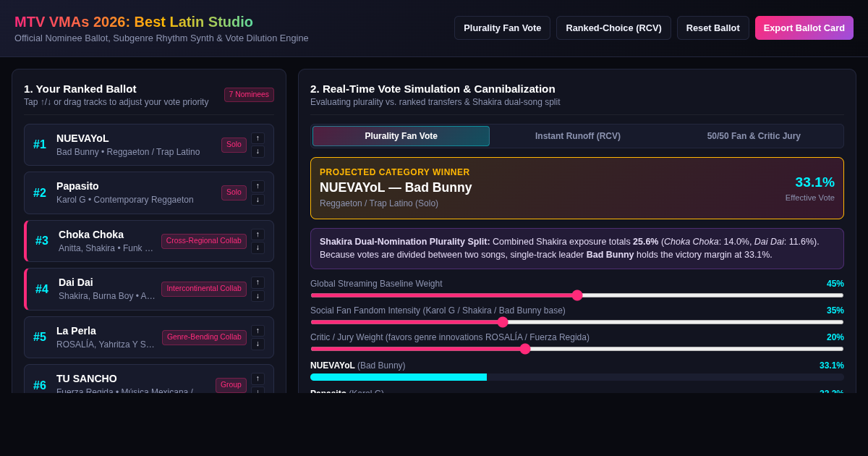
Task: Move Dai Dai up with its up arrow
Action: click(x=258, y=282)
